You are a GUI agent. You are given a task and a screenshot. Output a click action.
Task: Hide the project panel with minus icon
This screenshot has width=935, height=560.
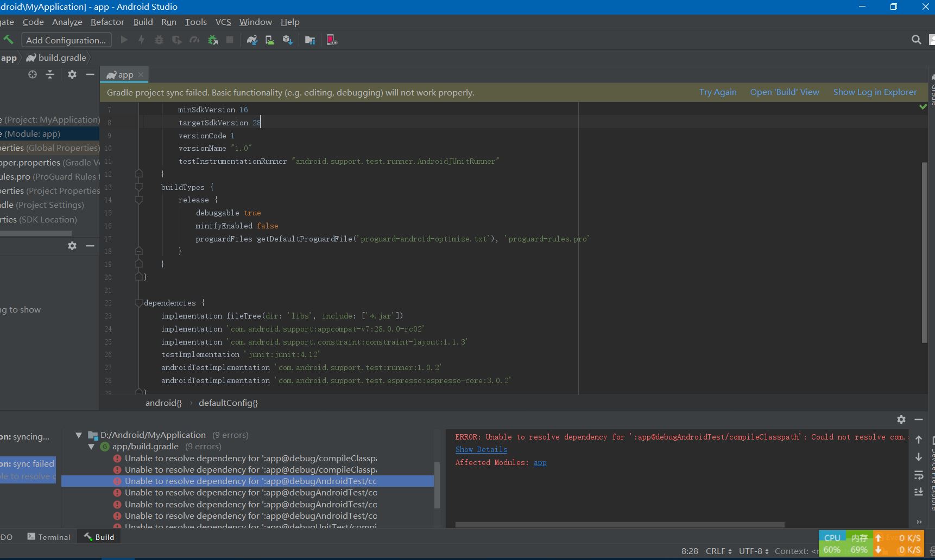(x=90, y=74)
